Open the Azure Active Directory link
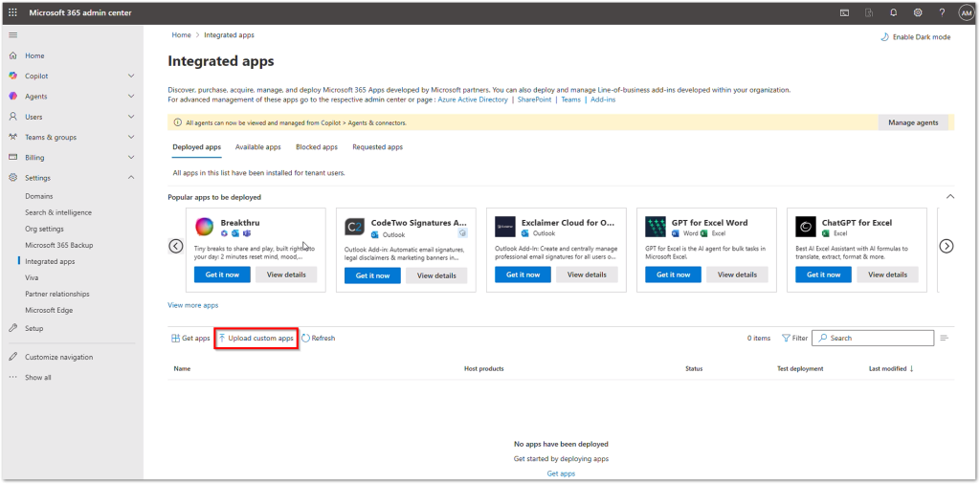Screen dimensions: 980x484 click(x=474, y=99)
